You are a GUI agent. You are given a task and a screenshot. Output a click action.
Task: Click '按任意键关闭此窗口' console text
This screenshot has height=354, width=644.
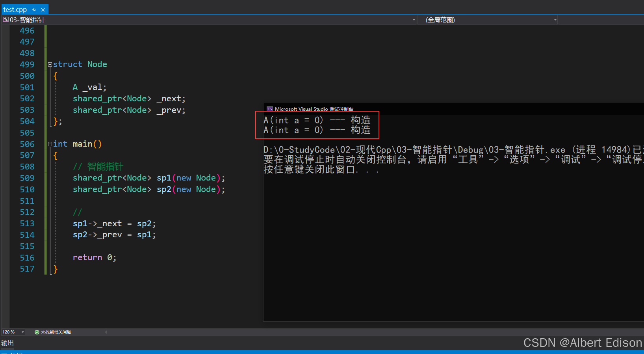pyautogui.click(x=309, y=170)
